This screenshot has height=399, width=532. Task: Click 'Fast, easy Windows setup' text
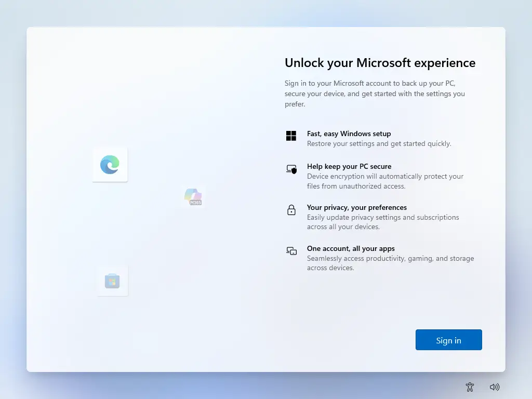(349, 134)
